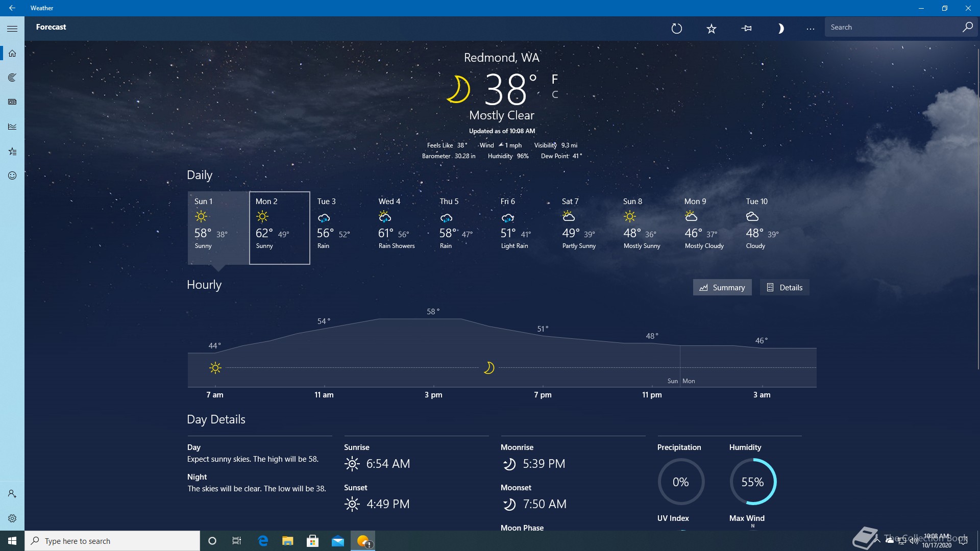The image size is (980, 551).
Task: Open the hamburger navigation menu
Action: point(12,29)
